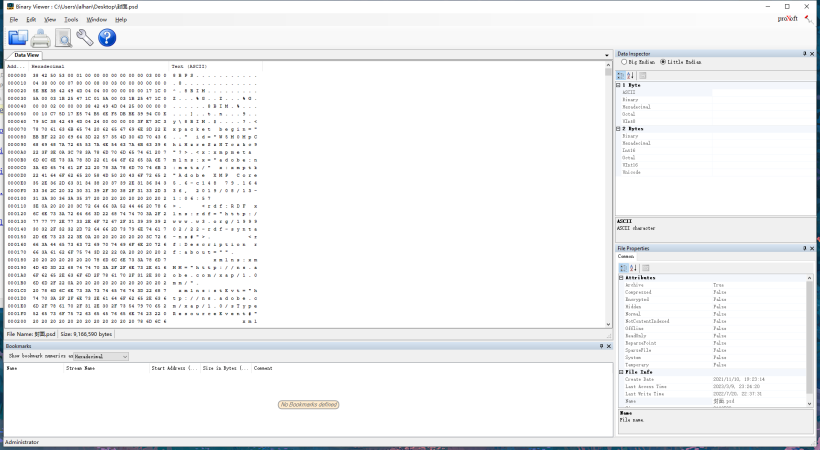Pin the File Properties panel
The height and width of the screenshot is (450, 820).
804,249
